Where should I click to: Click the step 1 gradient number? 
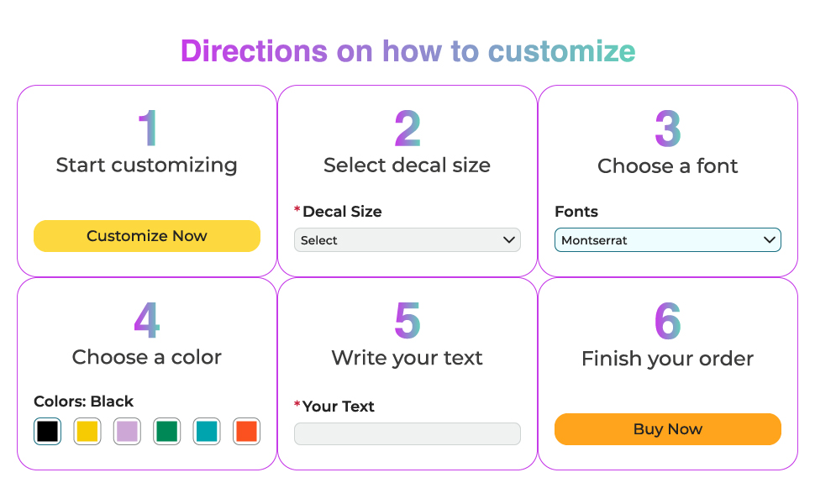tap(147, 128)
